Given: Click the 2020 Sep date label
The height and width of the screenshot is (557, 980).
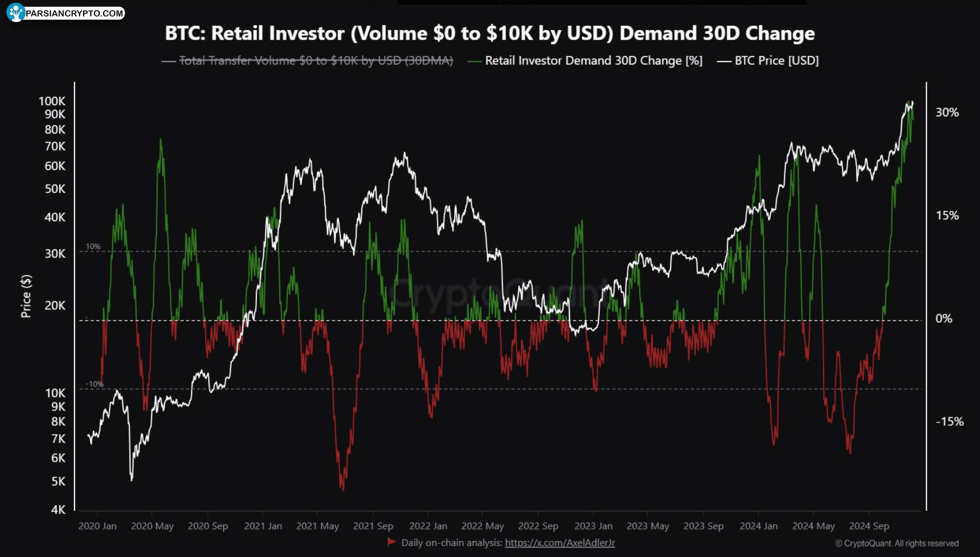Looking at the screenshot, I should point(208,526).
